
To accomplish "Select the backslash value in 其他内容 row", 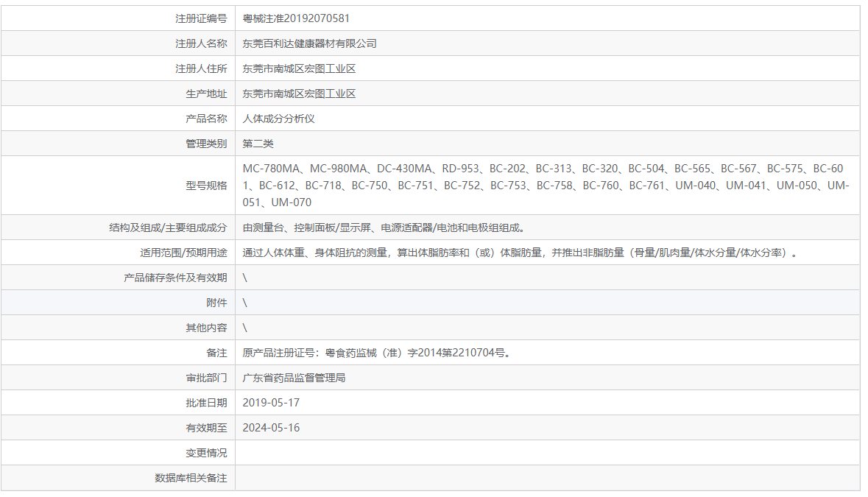I will pos(244,328).
